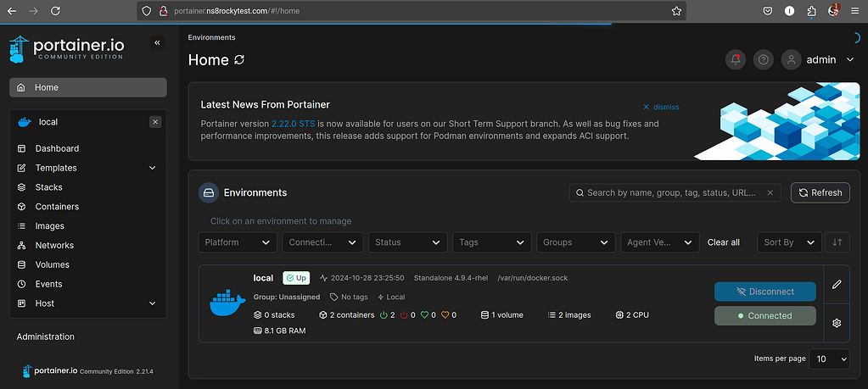This screenshot has width=868, height=389.
Task: Open the Connection Type filter dropdown
Action: click(x=322, y=242)
